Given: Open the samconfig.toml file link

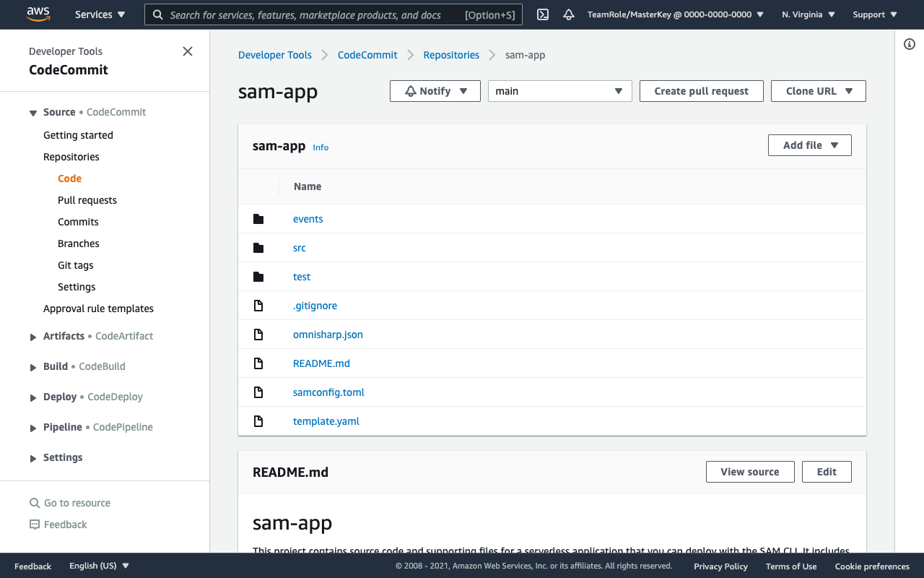Looking at the screenshot, I should [328, 392].
